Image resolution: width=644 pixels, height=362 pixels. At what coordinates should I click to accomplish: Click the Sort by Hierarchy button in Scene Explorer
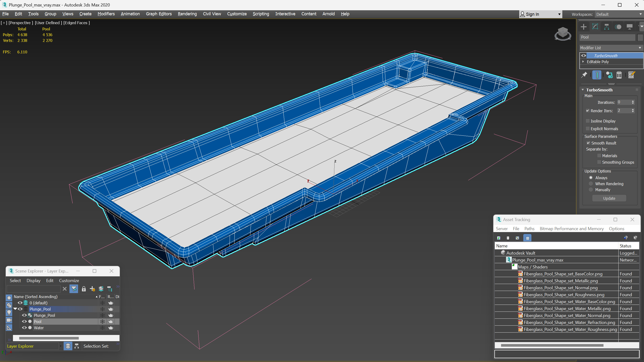[77, 346]
